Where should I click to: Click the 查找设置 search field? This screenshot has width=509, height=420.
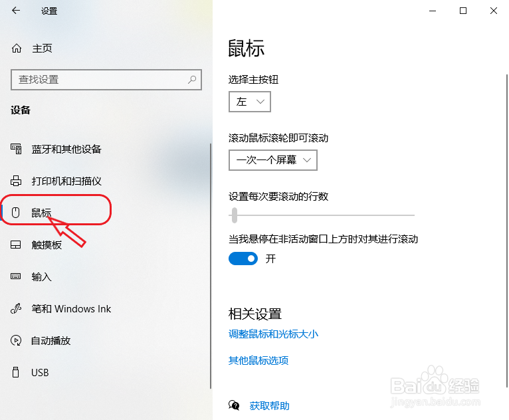click(106, 80)
